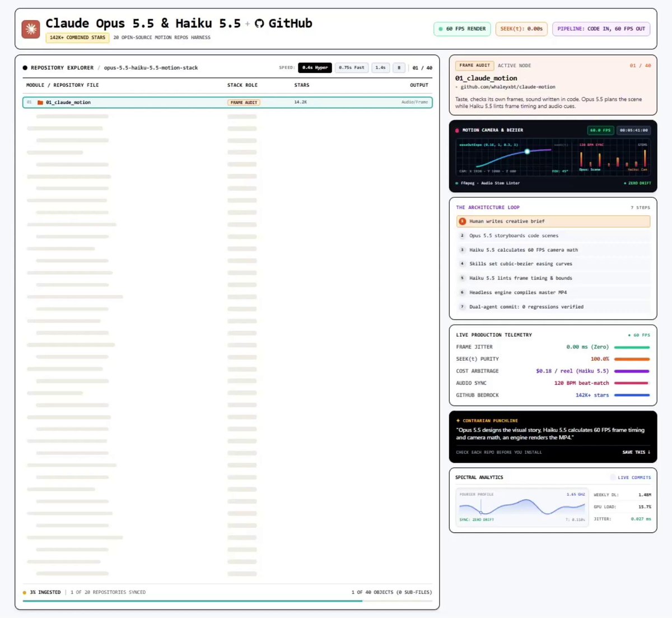This screenshot has height=618, width=672.
Task: Click the GitHub Bedrock blue bar
Action: point(632,396)
